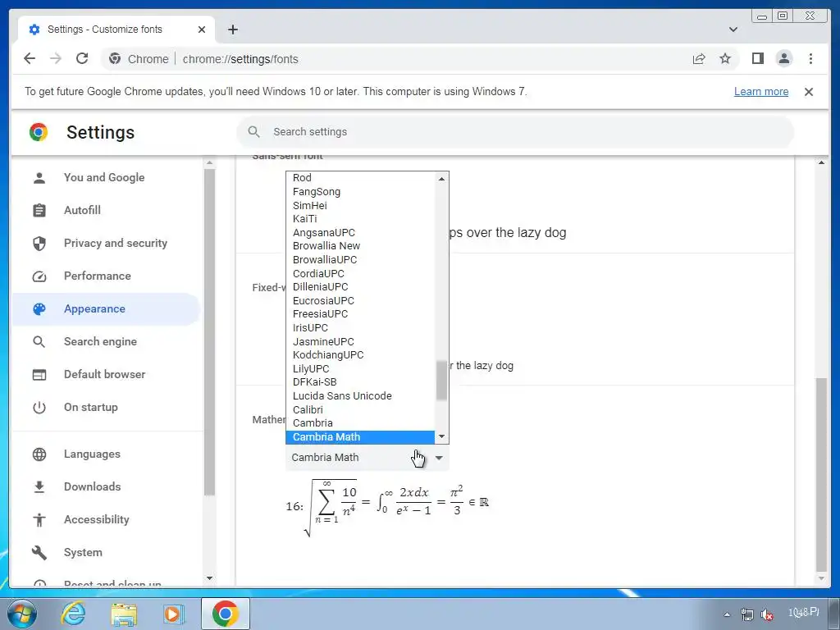Viewport: 840px width, 630px height.
Task: Open Windows Explorer from taskbar
Action: (x=123, y=614)
